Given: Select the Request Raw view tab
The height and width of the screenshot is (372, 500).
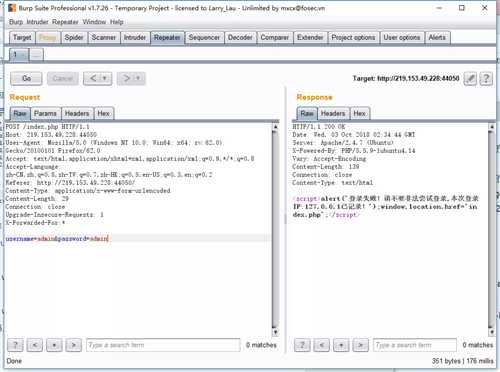Looking at the screenshot, I should tap(20, 114).
